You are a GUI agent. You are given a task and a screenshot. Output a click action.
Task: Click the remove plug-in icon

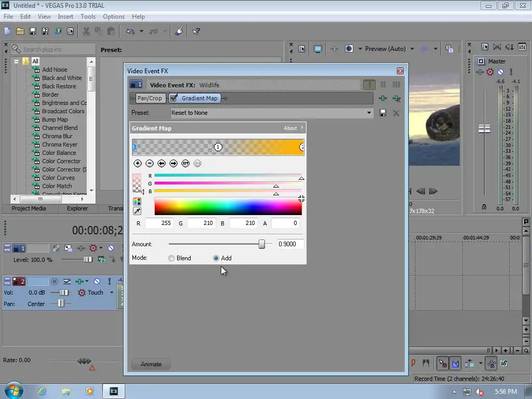[x=396, y=98]
